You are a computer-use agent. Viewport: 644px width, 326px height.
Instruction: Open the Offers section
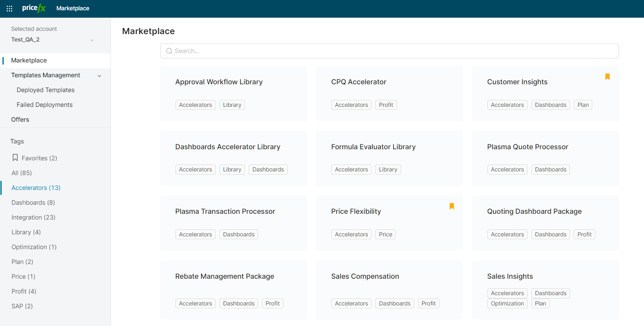click(x=20, y=120)
